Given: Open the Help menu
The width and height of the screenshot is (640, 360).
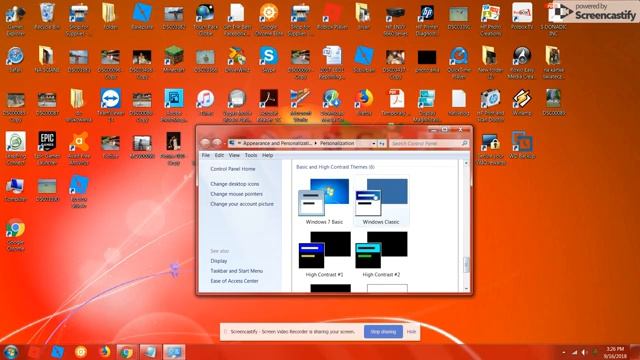Looking at the screenshot, I should pyautogui.click(x=267, y=156).
